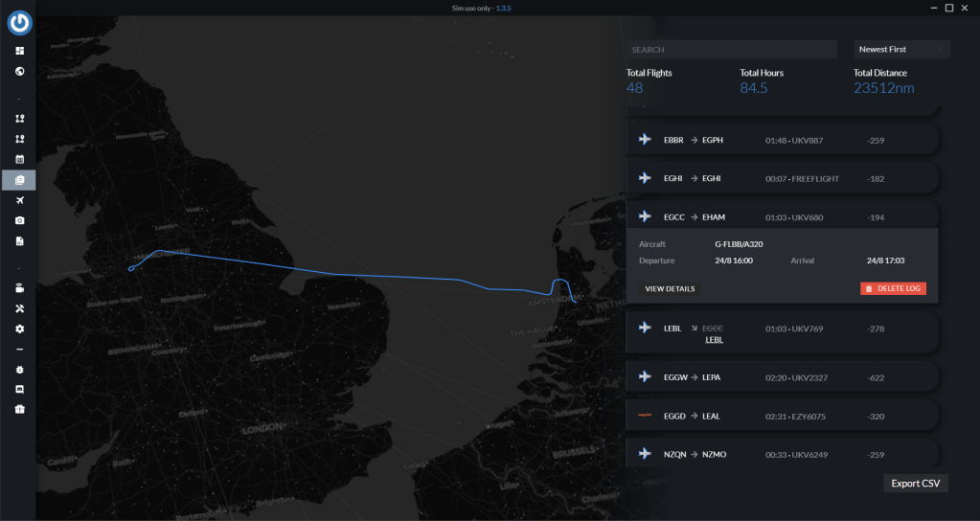The image size is (980, 521).
Task: Open the camera screenshots icon in sidebar
Action: tap(19, 220)
